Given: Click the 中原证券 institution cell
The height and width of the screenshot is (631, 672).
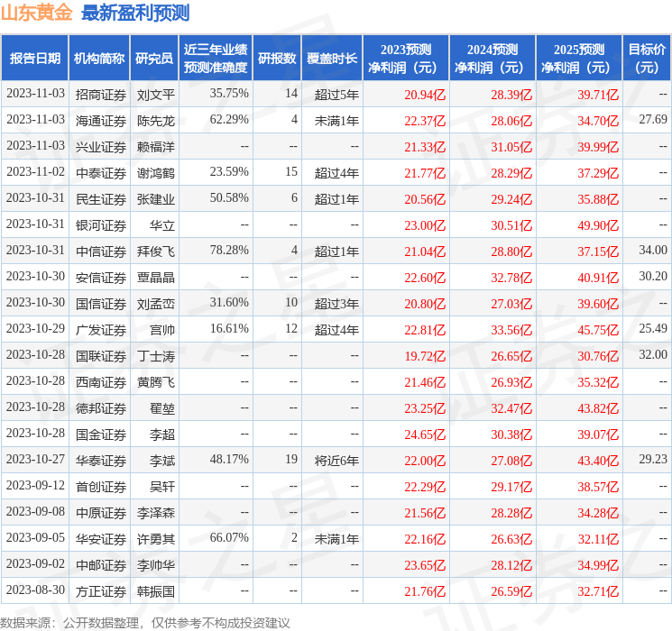Looking at the screenshot, I should [101, 513].
